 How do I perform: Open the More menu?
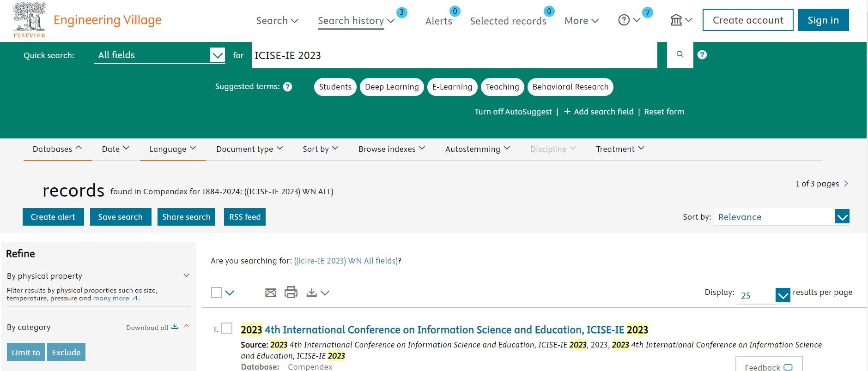click(582, 21)
